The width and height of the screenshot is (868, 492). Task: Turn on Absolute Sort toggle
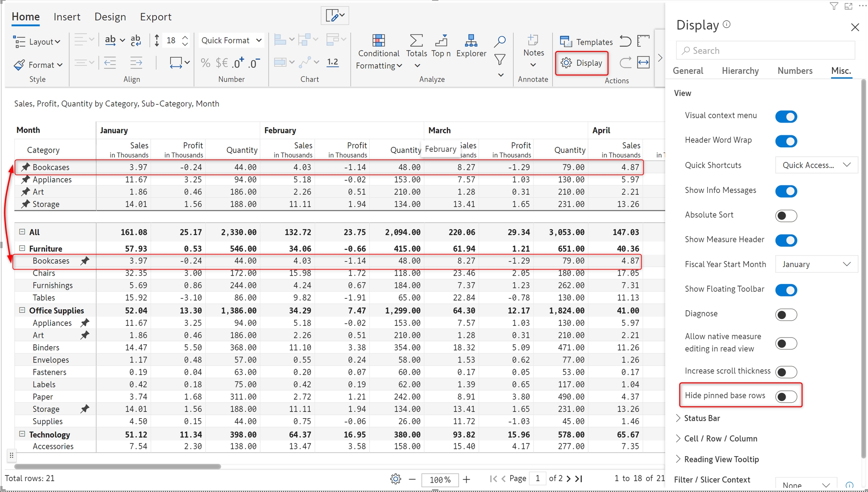786,215
